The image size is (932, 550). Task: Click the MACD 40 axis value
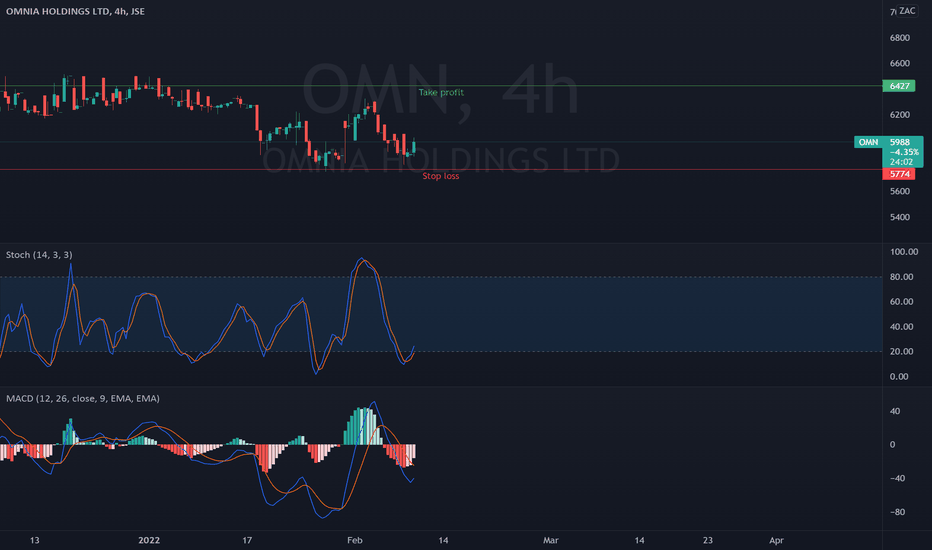click(895, 411)
